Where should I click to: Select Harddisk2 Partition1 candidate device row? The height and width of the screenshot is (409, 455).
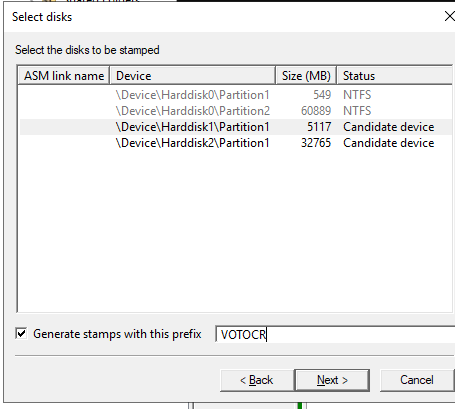coord(236,143)
